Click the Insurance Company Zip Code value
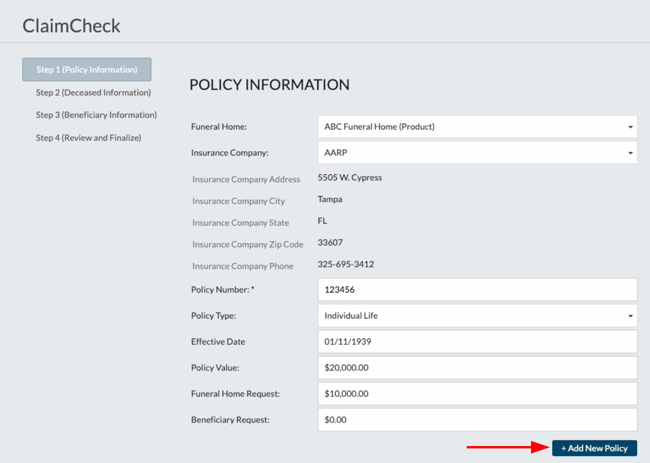Image resolution: width=650 pixels, height=463 pixels. (x=330, y=242)
